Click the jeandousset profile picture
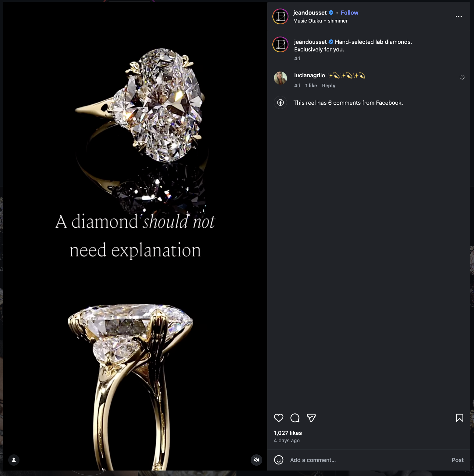Image resolution: width=474 pixels, height=476 pixels. click(280, 16)
